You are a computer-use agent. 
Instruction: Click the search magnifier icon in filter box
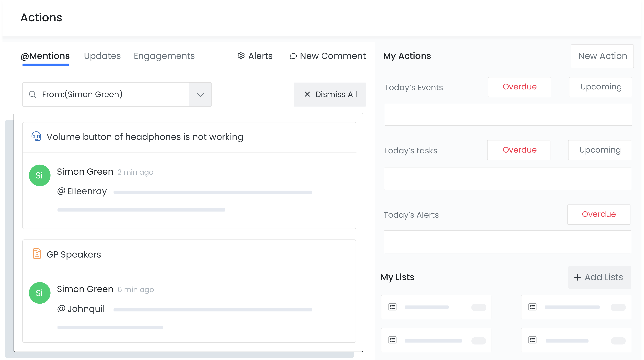(x=33, y=94)
